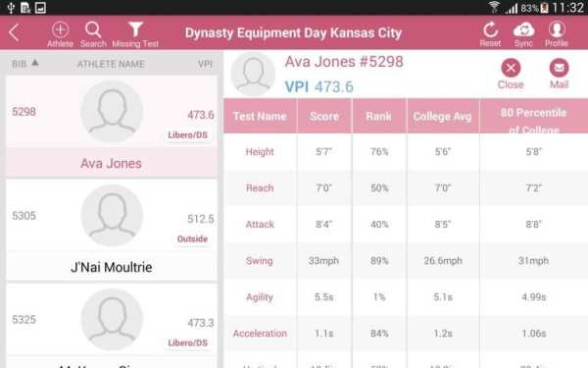Select the Score column header

pyautogui.click(x=324, y=116)
